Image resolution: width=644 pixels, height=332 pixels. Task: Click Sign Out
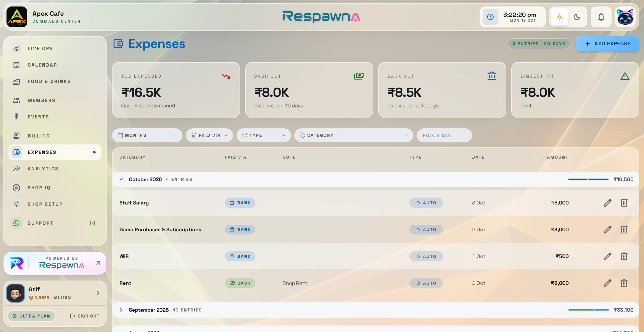click(85, 316)
